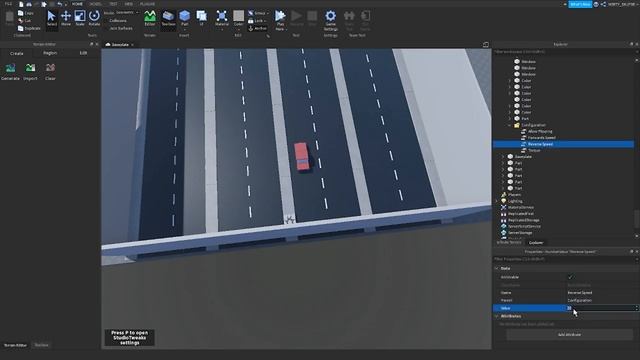Screen dimensions: 640x360
Task: Open Material picker in ribbon
Action: 222,18
